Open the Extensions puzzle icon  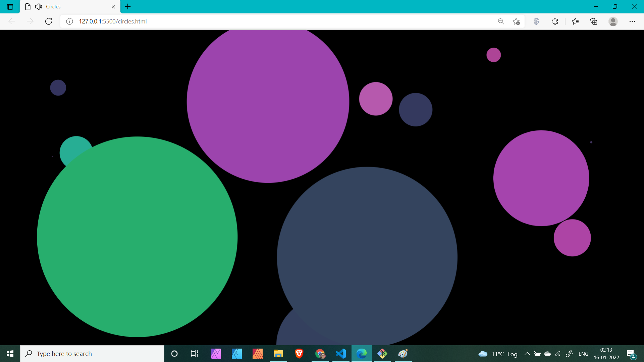pos(555,21)
